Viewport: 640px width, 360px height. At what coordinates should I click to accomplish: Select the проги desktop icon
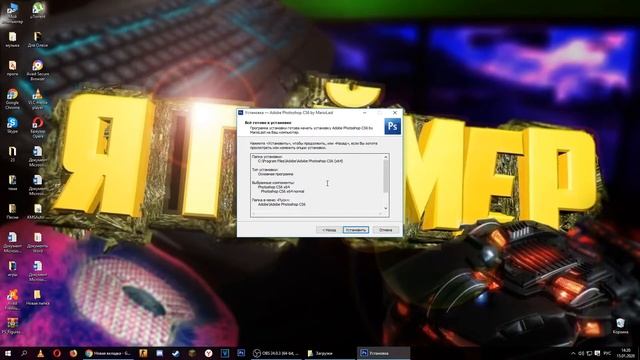point(12,68)
